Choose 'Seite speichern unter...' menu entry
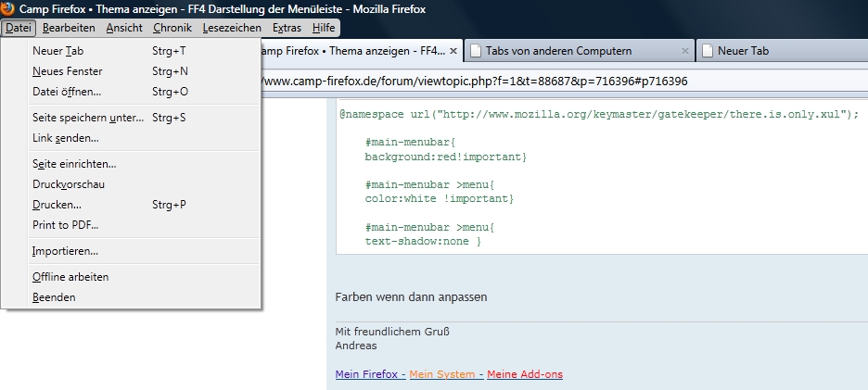 pyautogui.click(x=88, y=118)
